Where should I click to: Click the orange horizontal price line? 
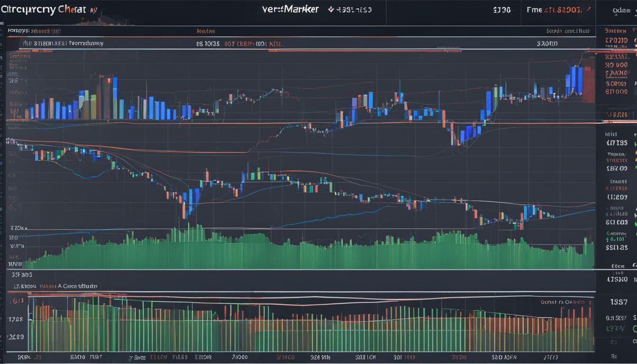[x=303, y=123]
